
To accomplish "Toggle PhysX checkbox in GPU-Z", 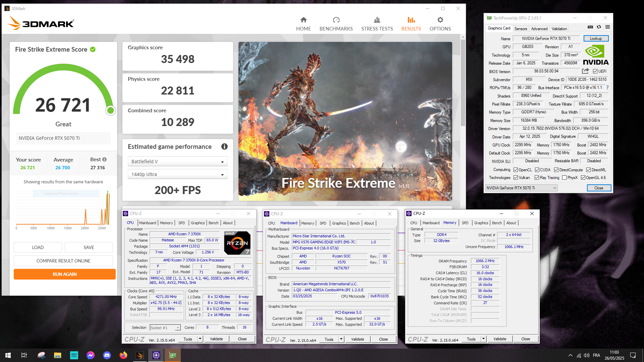I will point(564,178).
